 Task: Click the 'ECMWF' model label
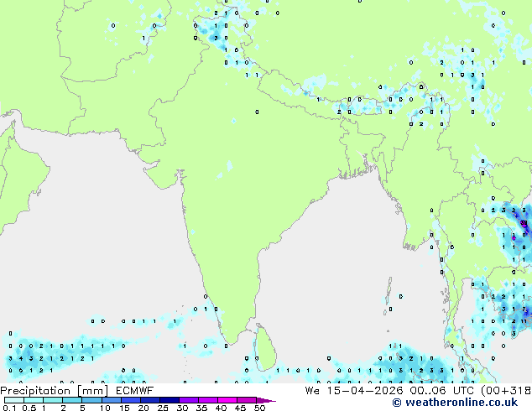(135, 391)
